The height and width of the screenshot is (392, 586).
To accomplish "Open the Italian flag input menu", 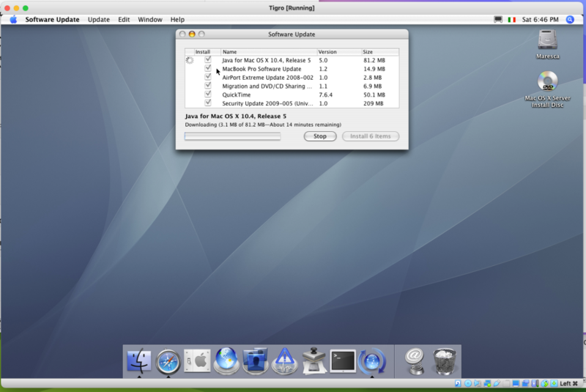I will click(512, 20).
